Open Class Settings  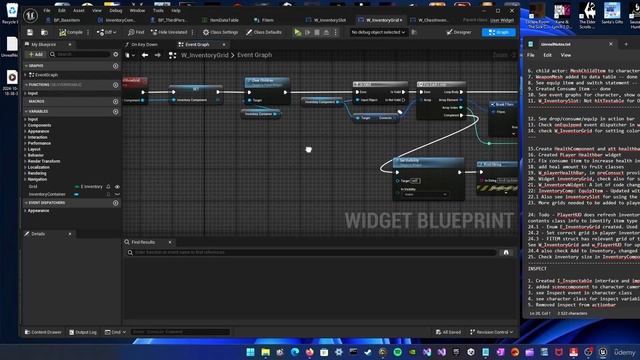tap(220, 32)
